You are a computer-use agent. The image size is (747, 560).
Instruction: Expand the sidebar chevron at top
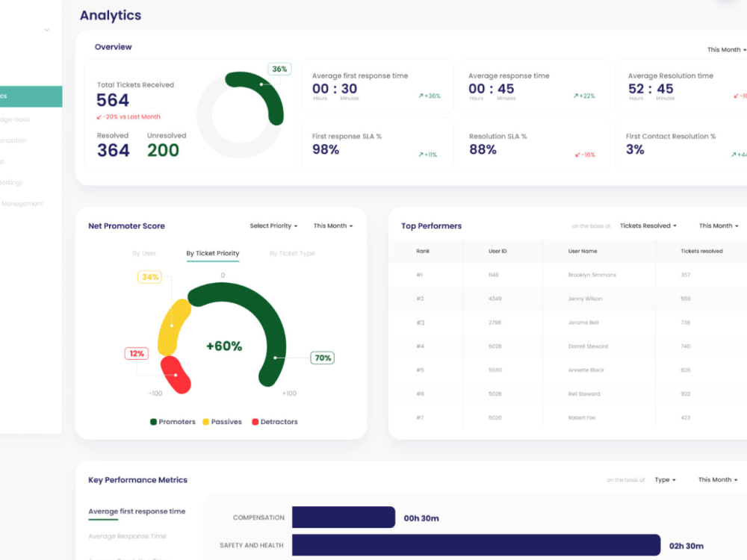[x=46, y=30]
